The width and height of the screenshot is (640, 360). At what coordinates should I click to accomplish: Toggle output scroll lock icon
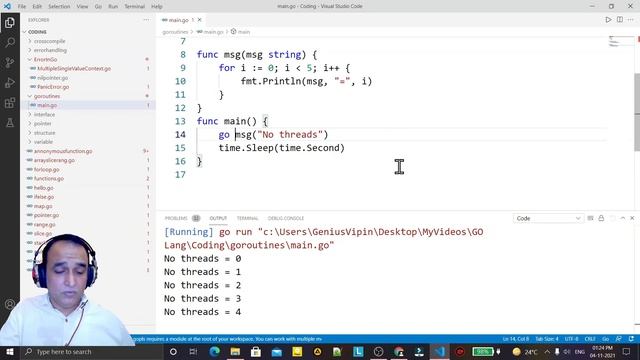(601, 218)
